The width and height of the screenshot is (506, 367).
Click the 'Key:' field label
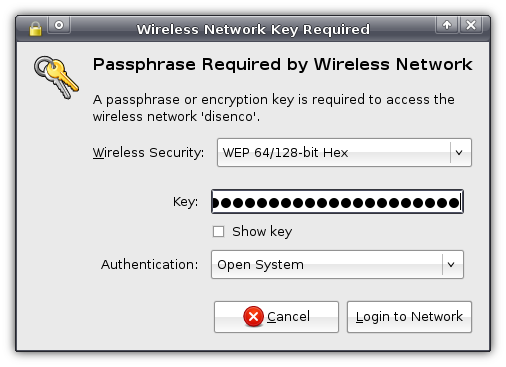[185, 202]
